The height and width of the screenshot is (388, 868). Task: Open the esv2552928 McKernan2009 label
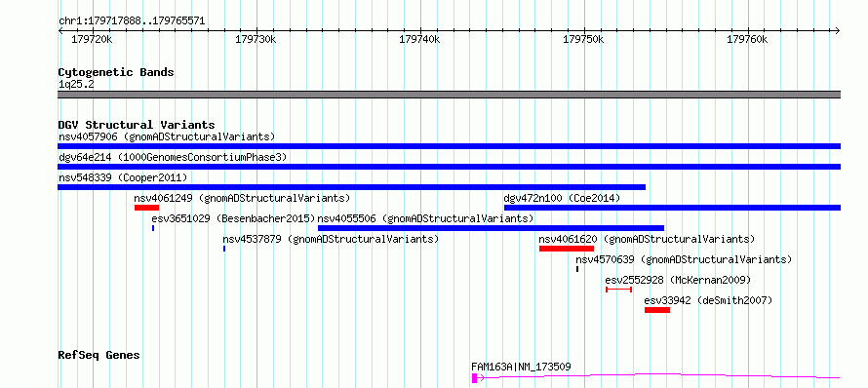tap(678, 280)
